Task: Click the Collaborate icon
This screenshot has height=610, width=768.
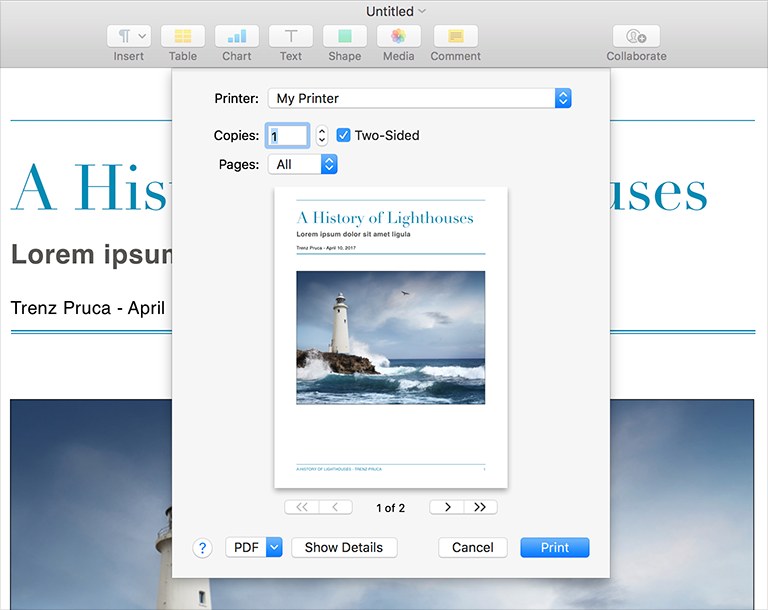Action: [x=636, y=36]
